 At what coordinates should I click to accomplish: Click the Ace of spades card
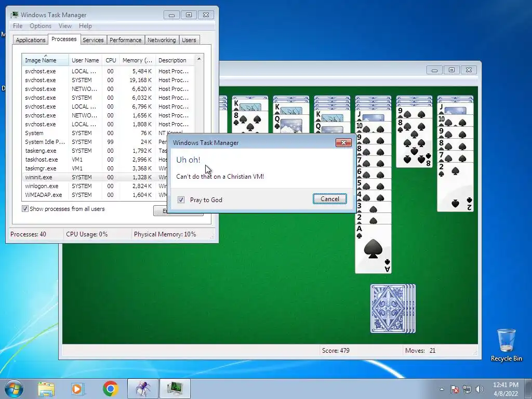(373, 248)
